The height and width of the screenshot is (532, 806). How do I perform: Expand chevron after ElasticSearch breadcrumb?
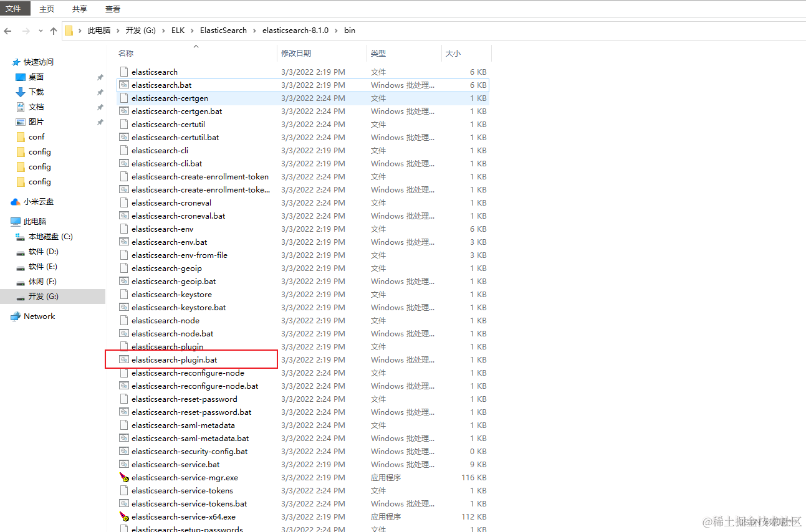pyautogui.click(x=254, y=31)
